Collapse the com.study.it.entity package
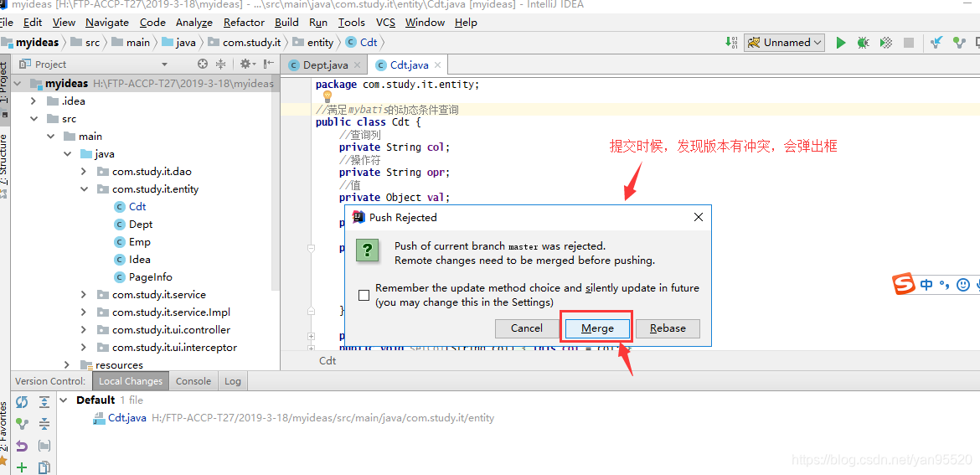The height and width of the screenshot is (475, 980). point(84,188)
